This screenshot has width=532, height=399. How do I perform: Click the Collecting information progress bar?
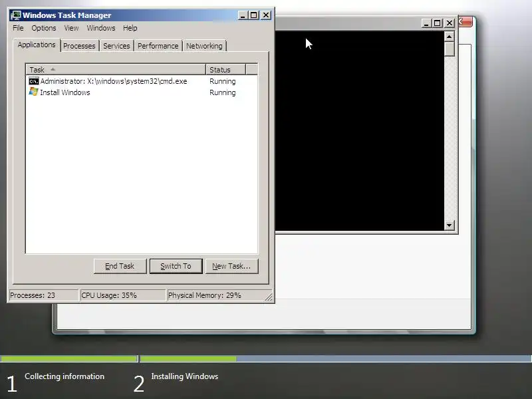click(x=69, y=358)
